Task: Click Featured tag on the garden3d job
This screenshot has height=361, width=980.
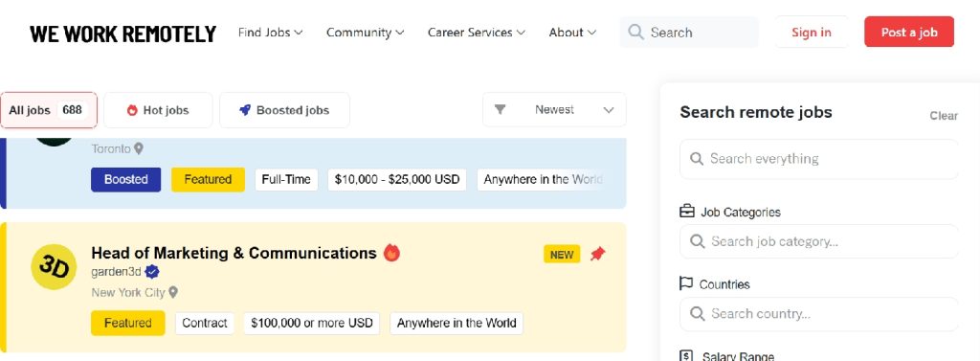Action: [x=127, y=323]
